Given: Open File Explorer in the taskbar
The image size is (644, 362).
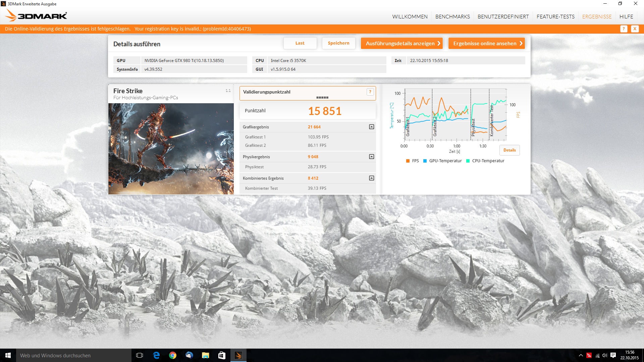Looking at the screenshot, I should tap(205, 355).
